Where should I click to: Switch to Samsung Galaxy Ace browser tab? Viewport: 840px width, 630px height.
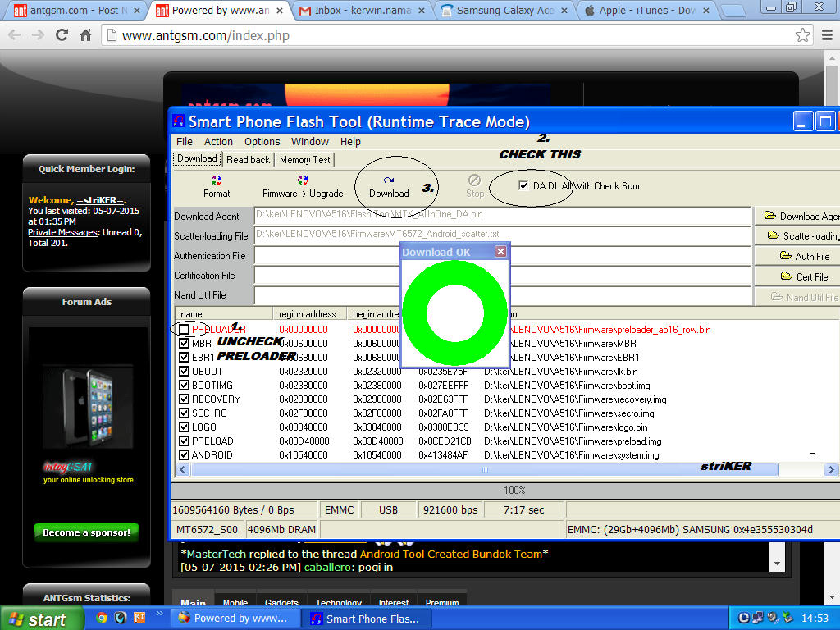click(x=504, y=10)
